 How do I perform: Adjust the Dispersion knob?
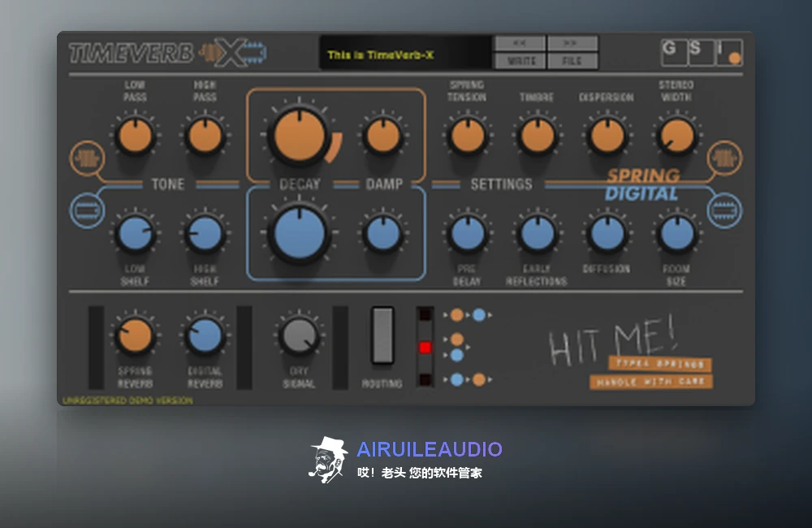pos(607,136)
